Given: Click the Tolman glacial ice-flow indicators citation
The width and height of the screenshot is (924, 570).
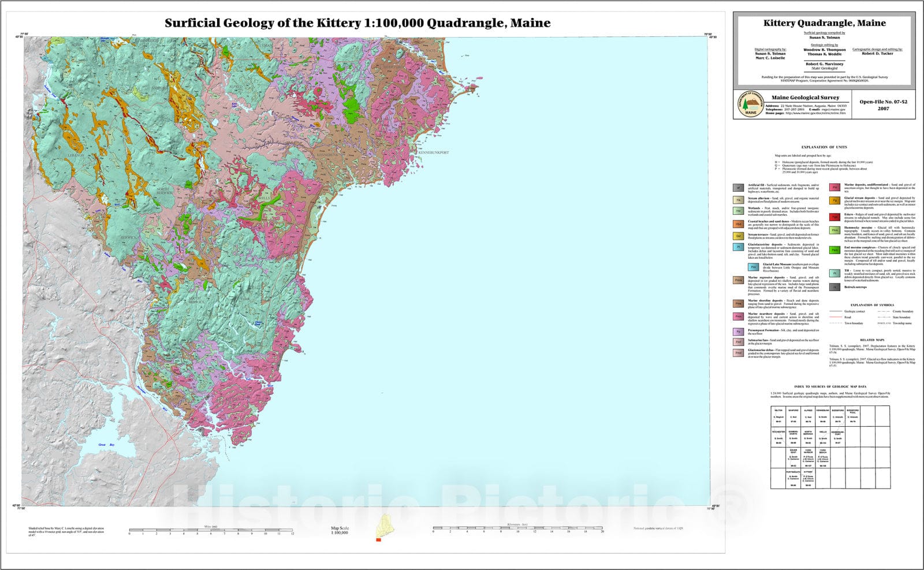Looking at the screenshot, I should click(872, 362).
